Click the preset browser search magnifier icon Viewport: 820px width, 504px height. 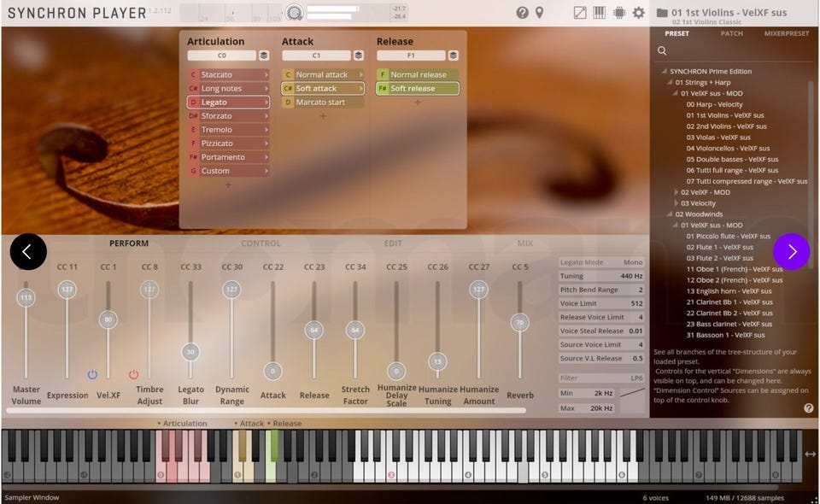[x=662, y=51]
